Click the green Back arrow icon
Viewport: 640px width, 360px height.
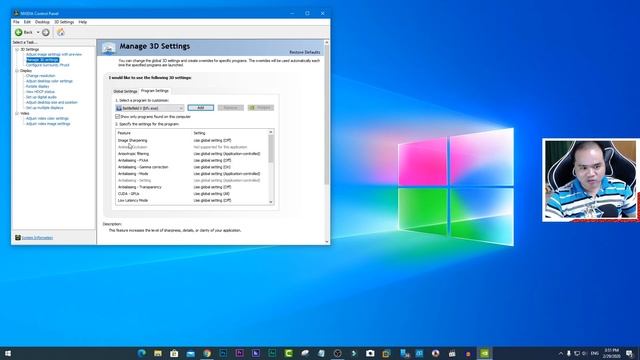click(x=18, y=32)
